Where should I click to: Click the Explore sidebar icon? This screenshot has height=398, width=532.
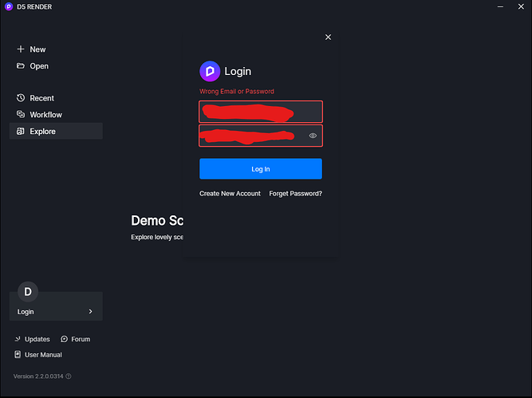(x=21, y=132)
